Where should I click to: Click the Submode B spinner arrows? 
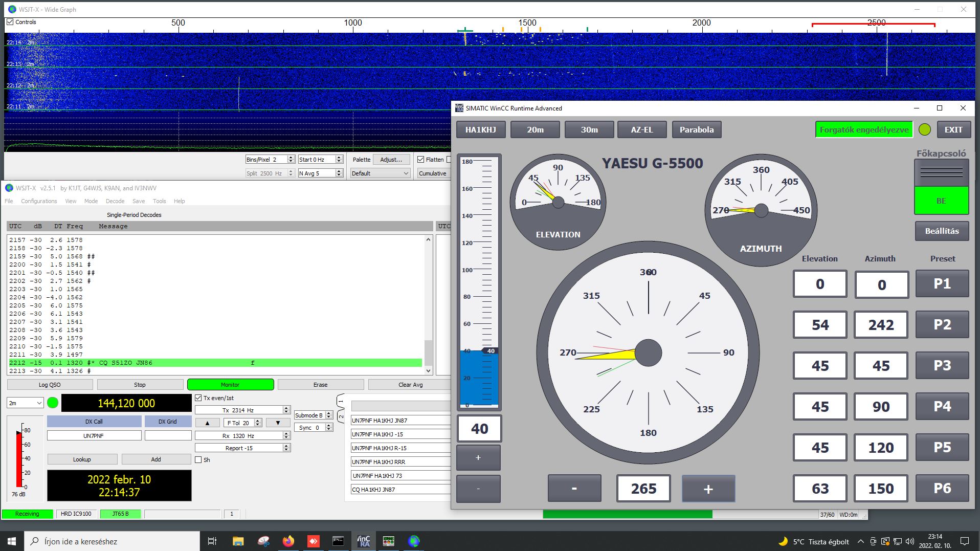click(x=329, y=415)
